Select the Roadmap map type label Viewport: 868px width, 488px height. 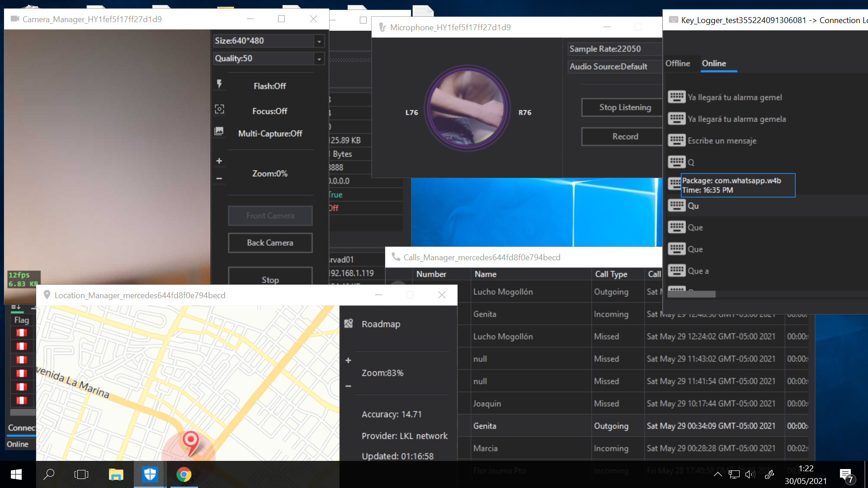(381, 324)
